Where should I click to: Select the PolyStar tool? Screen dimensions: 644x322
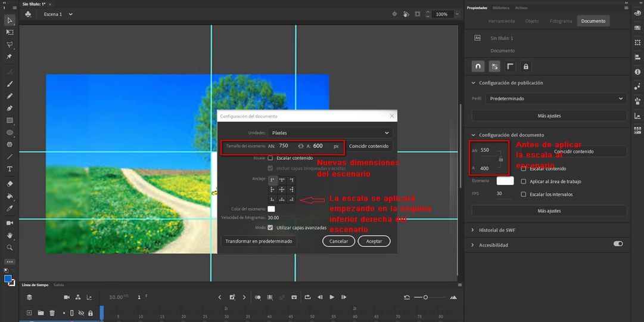tap(10, 145)
